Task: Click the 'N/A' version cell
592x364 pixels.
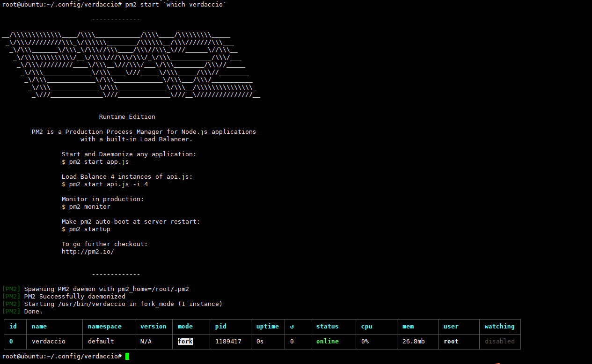Action: click(x=146, y=342)
